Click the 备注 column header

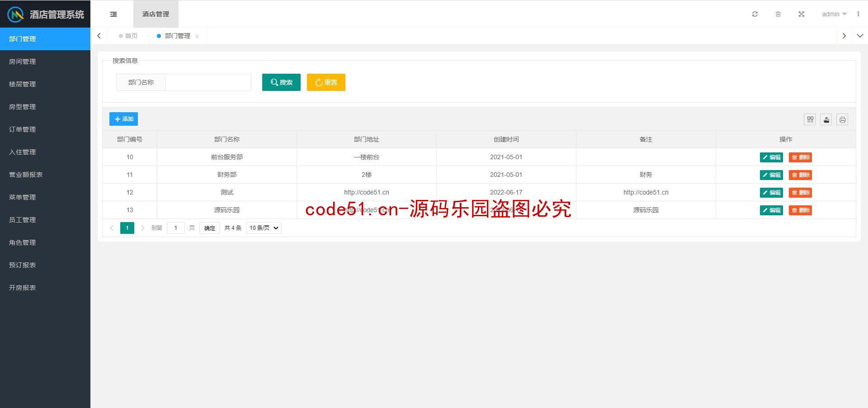coord(646,139)
